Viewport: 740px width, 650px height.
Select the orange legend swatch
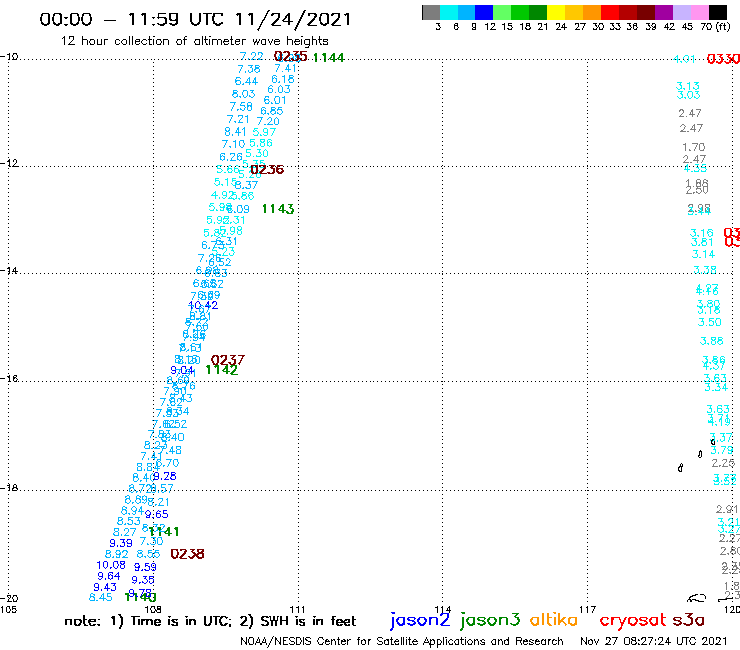pos(592,12)
